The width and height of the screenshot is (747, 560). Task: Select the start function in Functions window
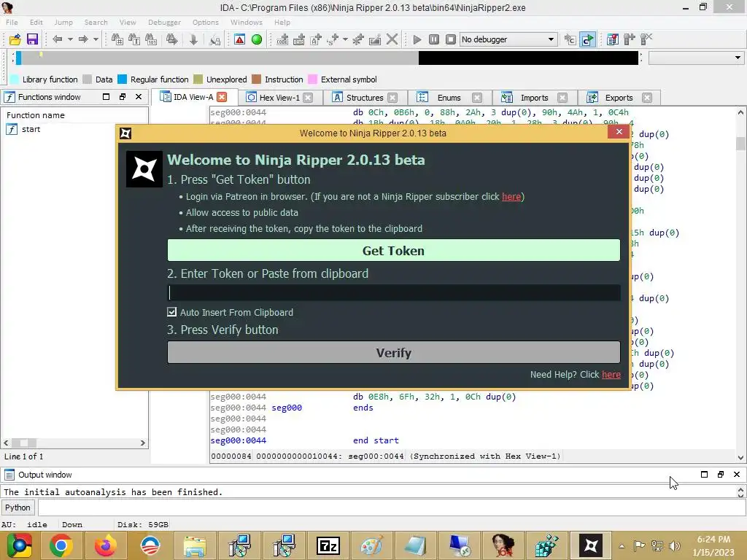pos(31,129)
